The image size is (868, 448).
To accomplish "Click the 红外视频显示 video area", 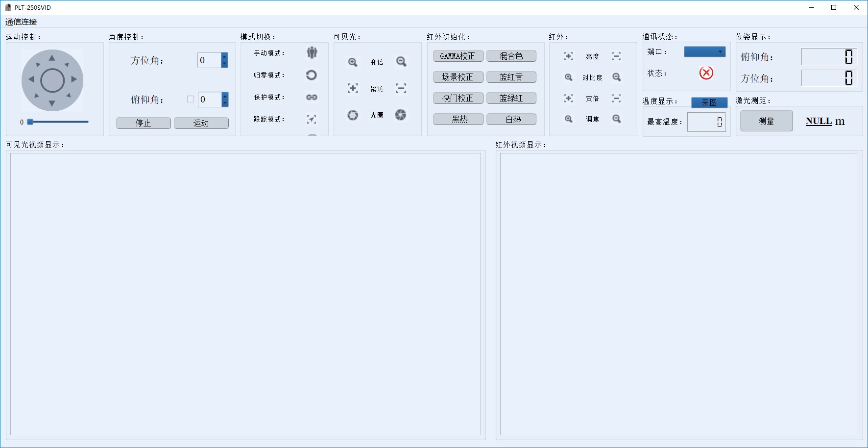I will pos(679,294).
